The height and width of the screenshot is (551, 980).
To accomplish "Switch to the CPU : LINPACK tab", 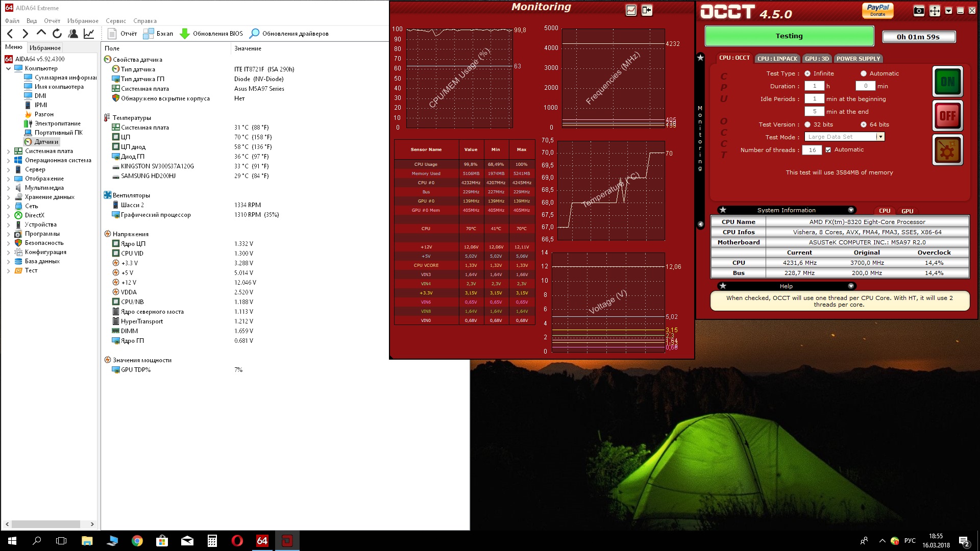I will pyautogui.click(x=777, y=59).
